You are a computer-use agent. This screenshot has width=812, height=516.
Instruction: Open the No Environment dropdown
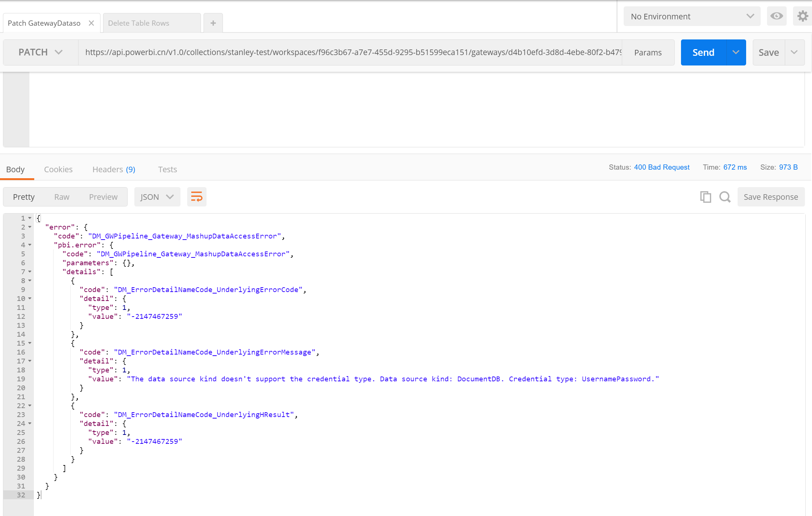(x=691, y=16)
